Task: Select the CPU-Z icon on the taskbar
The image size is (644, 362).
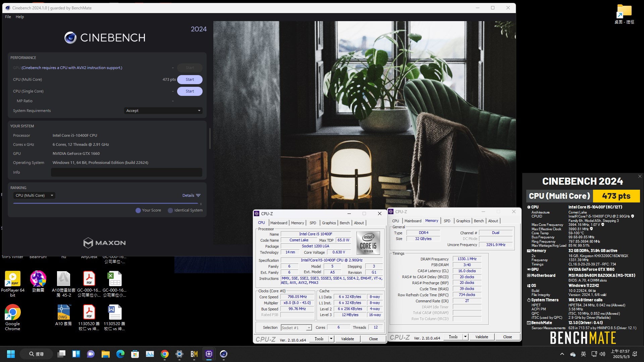Action: coord(209,354)
